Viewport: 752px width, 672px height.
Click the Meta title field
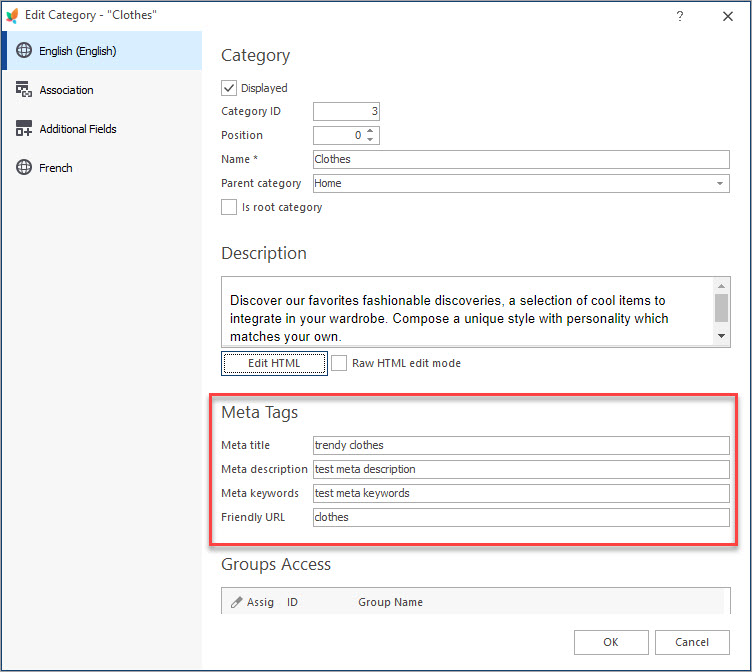[521, 445]
